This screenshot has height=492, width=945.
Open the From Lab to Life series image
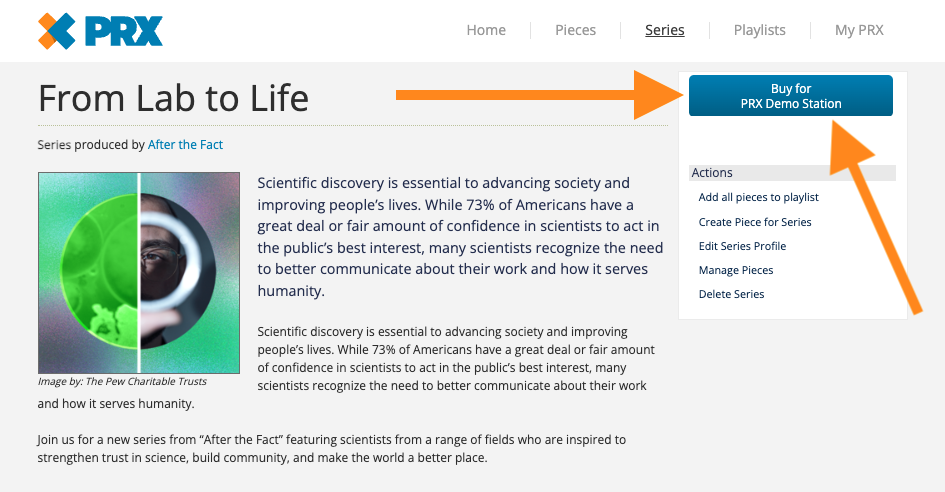pos(139,273)
